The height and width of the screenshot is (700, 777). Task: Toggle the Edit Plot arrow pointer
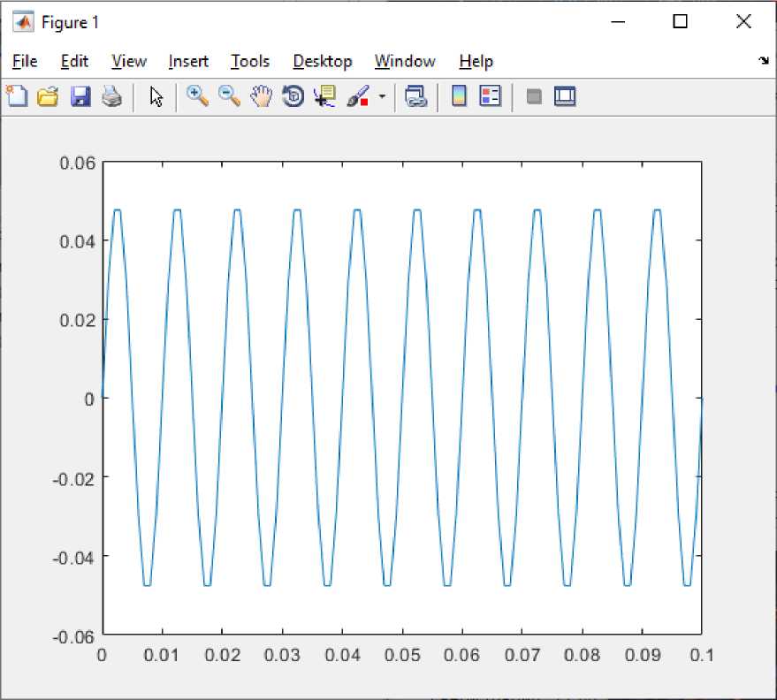[x=156, y=96]
